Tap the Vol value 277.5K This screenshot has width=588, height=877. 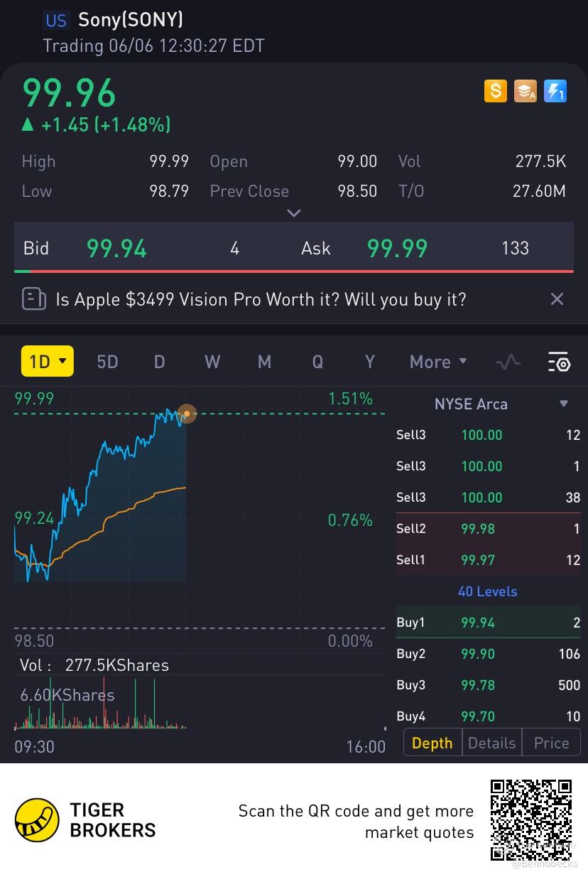tap(540, 161)
